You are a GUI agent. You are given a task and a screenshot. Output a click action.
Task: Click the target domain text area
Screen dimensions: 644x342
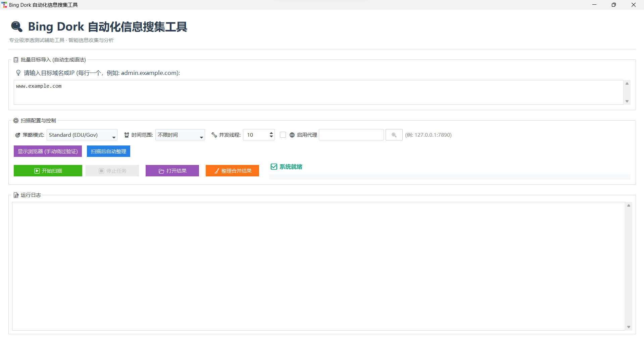[x=318, y=92]
